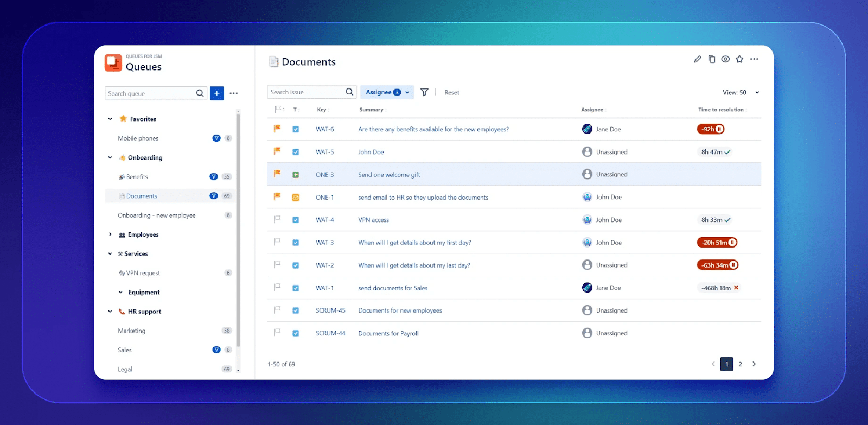This screenshot has width=868, height=425.
Task: Open 'Send one welcome gift' summary
Action: click(x=389, y=175)
